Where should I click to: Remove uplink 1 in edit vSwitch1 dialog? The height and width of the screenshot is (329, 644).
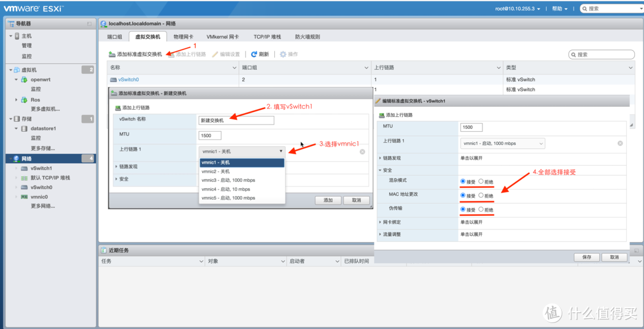pos(620,144)
